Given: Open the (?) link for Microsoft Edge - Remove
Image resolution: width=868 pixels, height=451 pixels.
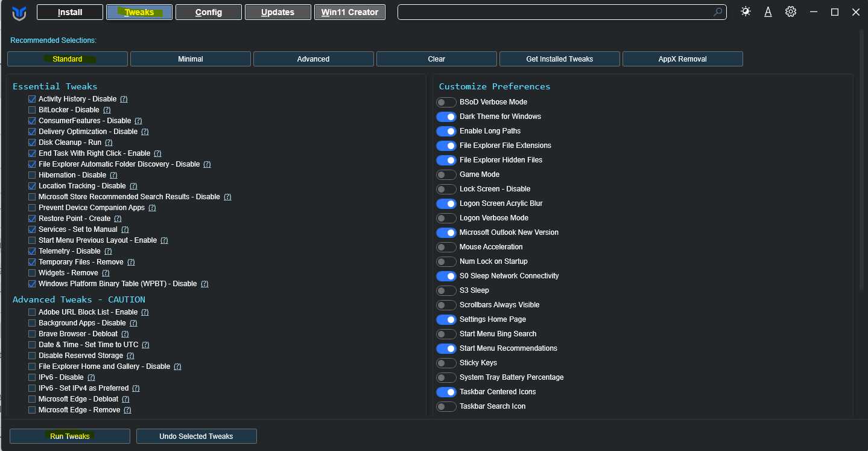Looking at the screenshot, I should point(127,410).
